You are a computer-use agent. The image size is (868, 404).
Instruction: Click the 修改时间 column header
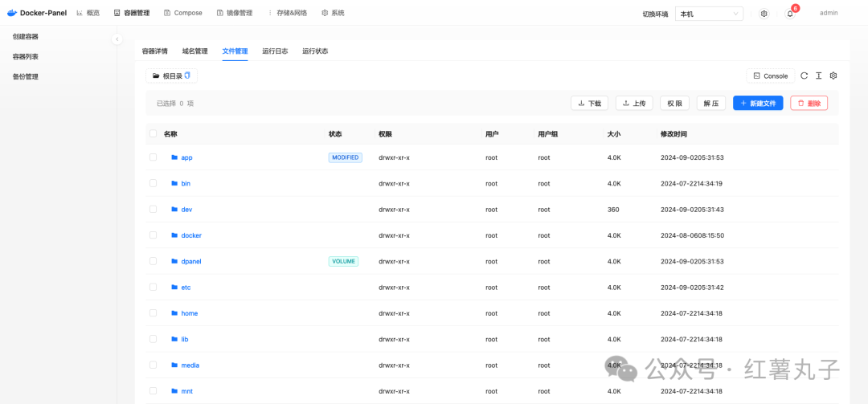point(674,134)
